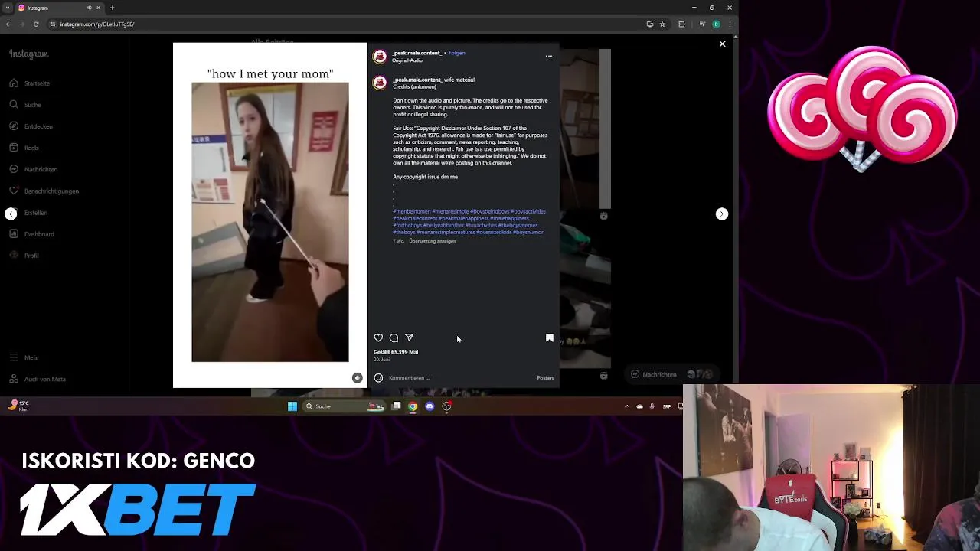Viewport: 980px width, 551px height.
Task: Open Discord from the taskbar
Action: 430,406
